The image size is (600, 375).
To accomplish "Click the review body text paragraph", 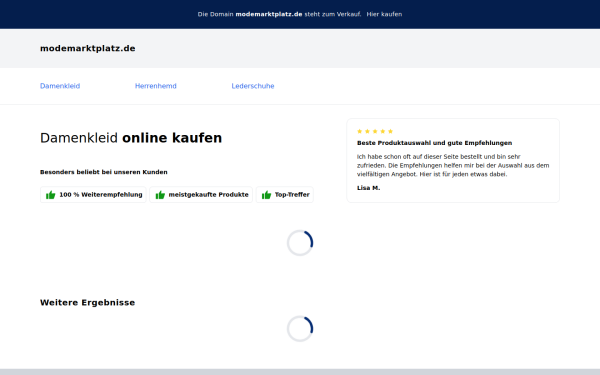I will pyautogui.click(x=453, y=165).
